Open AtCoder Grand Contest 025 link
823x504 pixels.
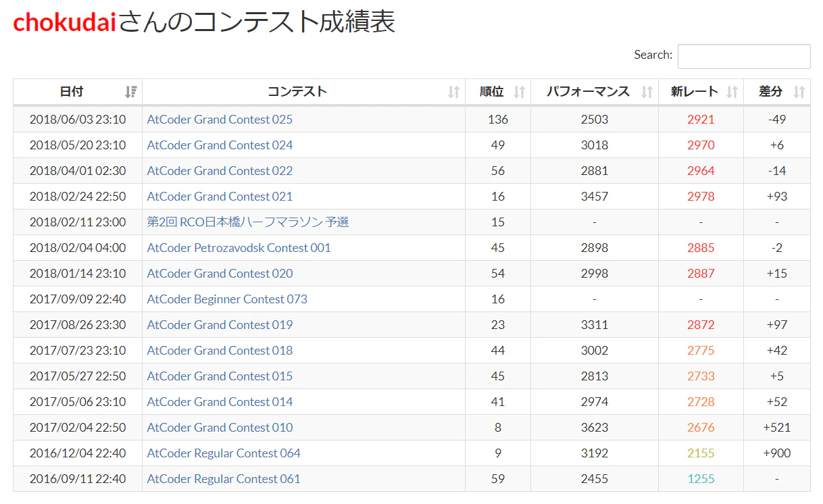220,120
